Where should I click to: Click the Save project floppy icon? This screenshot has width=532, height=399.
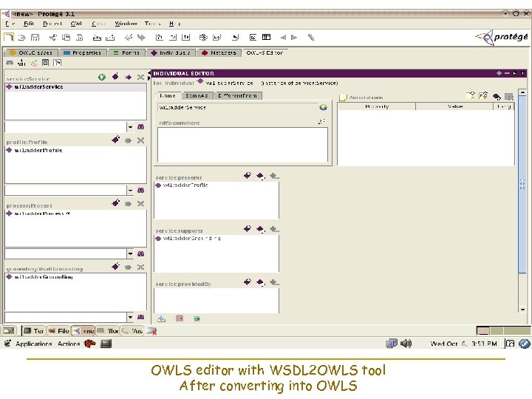coord(35,38)
